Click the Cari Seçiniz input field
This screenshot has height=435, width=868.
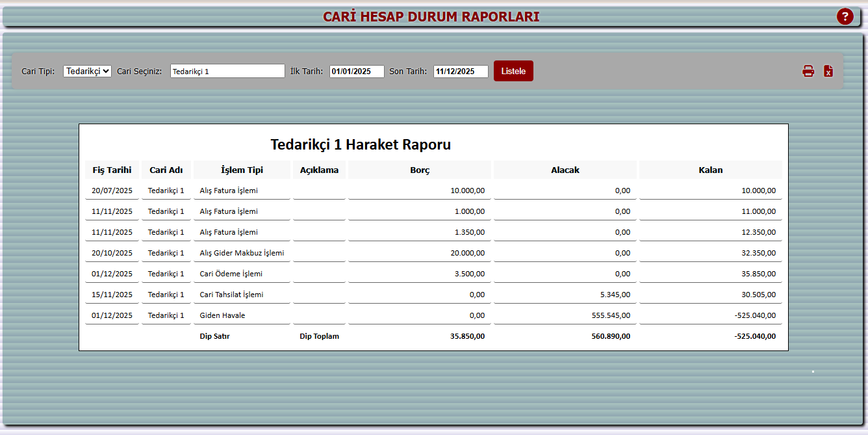coord(227,71)
